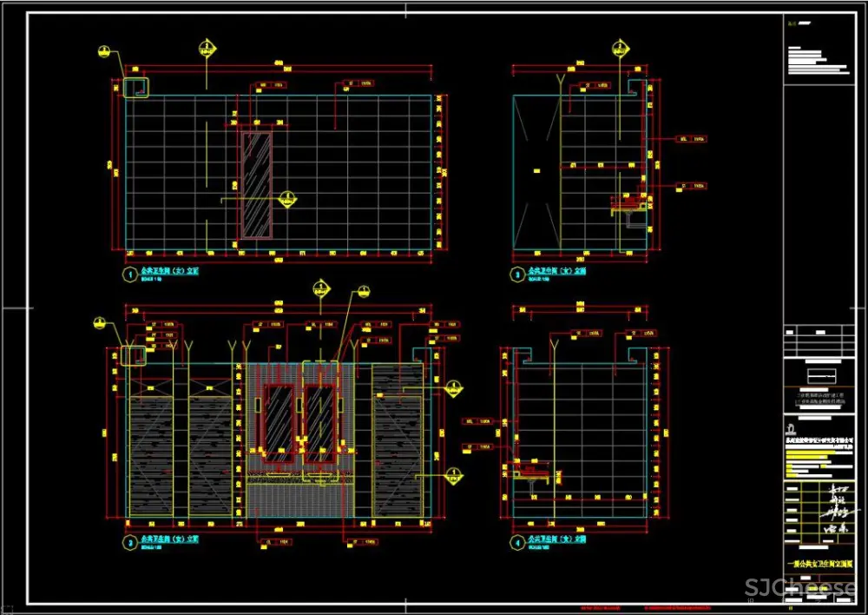Select diamond section marker beside the elevation 1 mirror
Viewport: 868px width, 615px height.
pos(285,200)
